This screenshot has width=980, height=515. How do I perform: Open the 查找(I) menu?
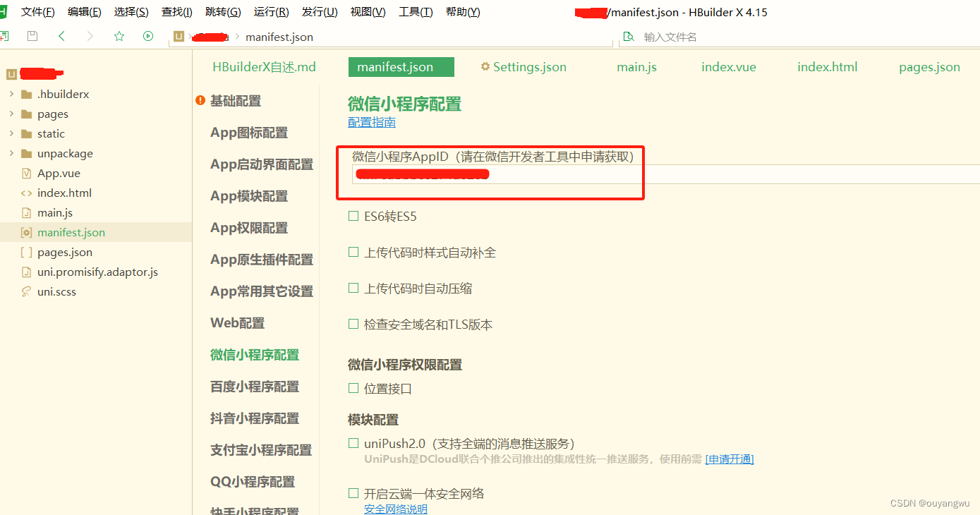coord(177,12)
